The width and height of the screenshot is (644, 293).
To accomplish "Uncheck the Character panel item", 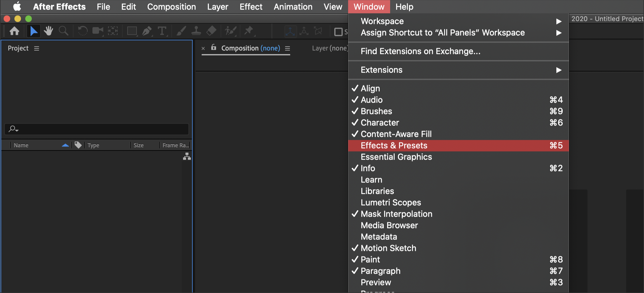I will pos(458,122).
